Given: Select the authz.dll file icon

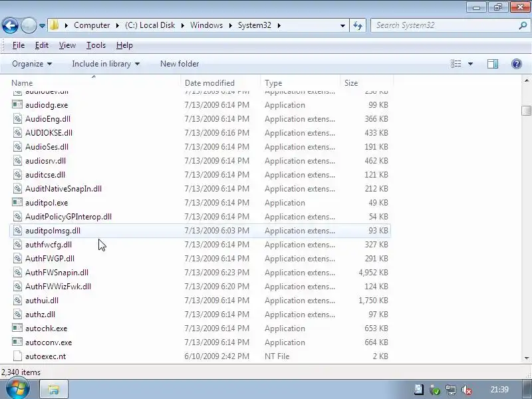Looking at the screenshot, I should [17, 314].
